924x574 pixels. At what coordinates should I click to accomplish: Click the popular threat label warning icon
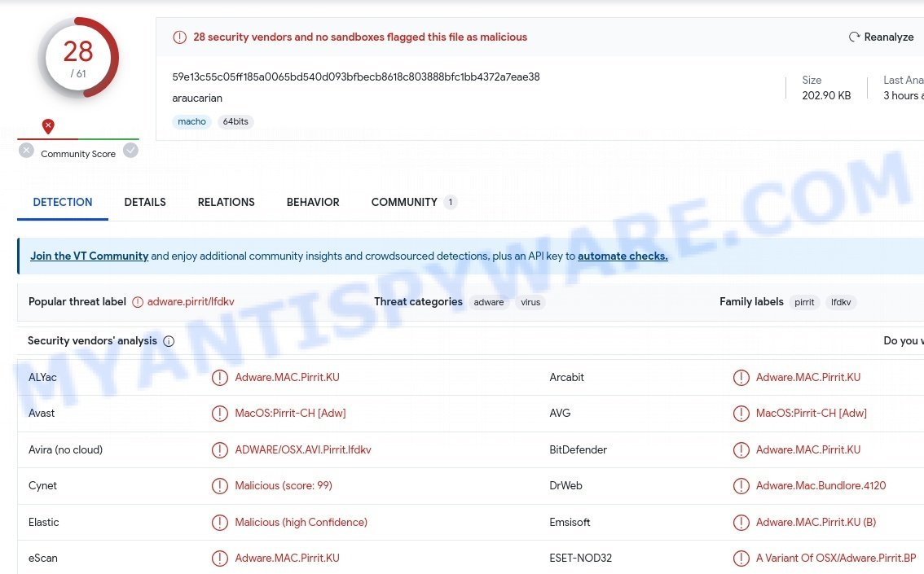coord(138,302)
